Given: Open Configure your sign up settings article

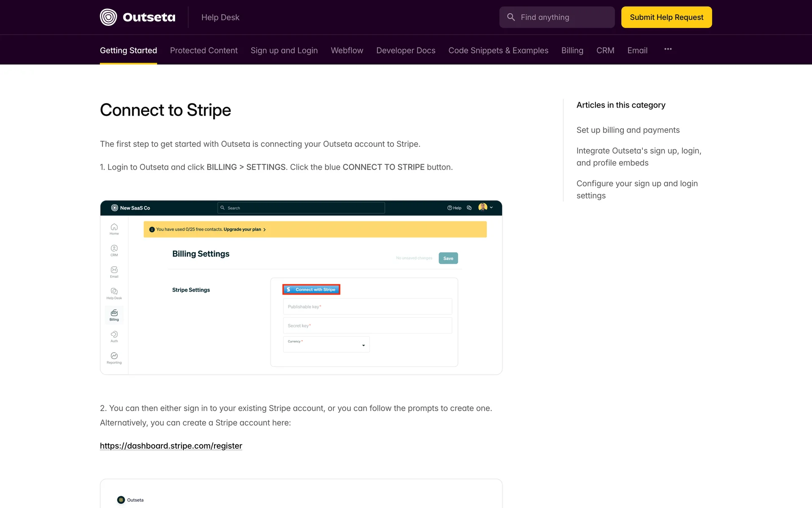Looking at the screenshot, I should (x=636, y=189).
